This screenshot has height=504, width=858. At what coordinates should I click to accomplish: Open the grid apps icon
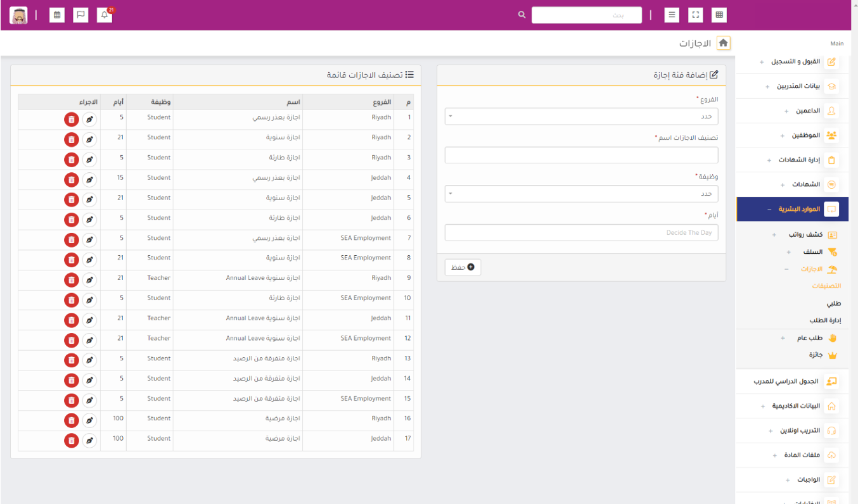point(719,15)
